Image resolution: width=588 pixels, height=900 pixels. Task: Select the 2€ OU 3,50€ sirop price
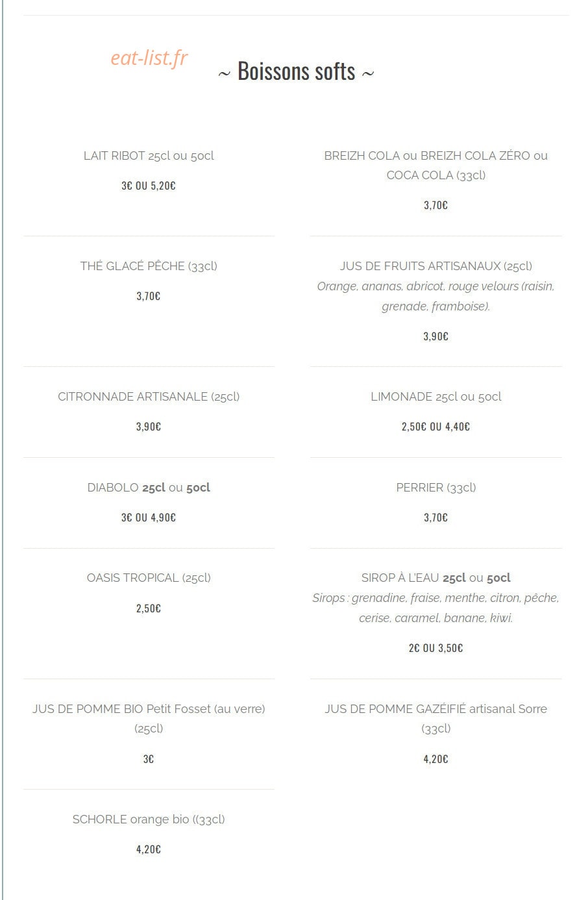[435, 648]
